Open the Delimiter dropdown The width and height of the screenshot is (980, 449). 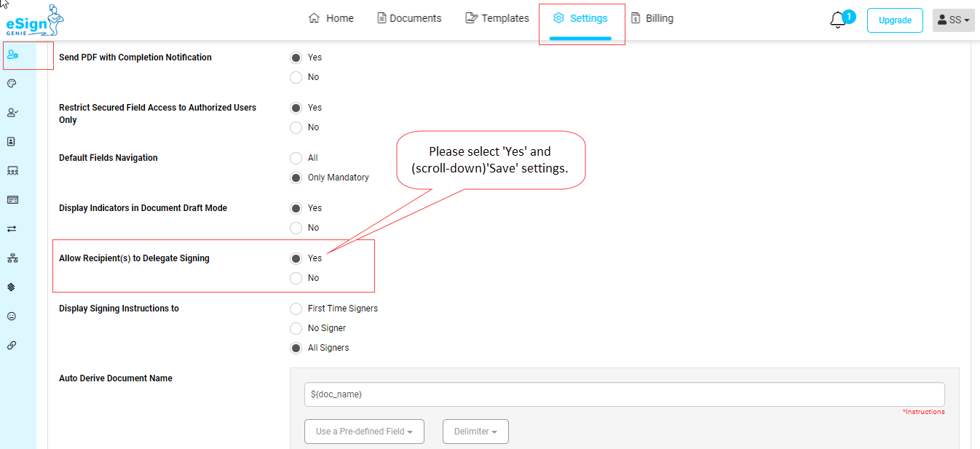point(475,432)
